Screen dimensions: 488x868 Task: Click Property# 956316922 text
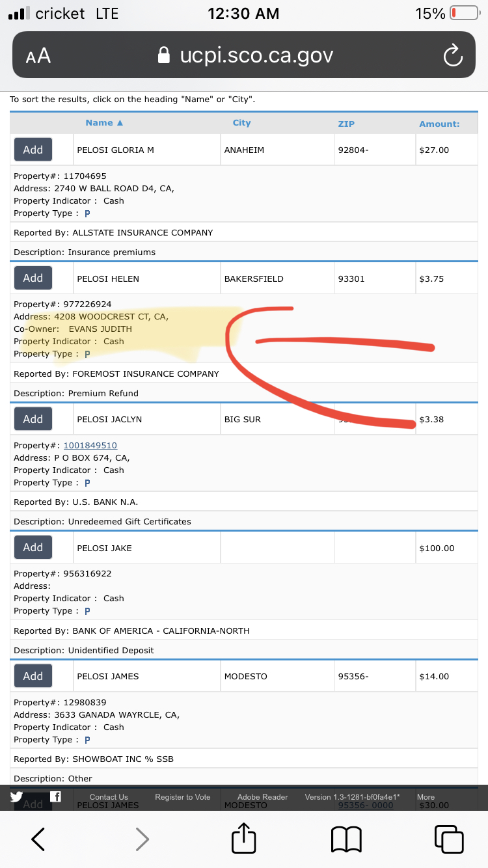pyautogui.click(x=62, y=574)
